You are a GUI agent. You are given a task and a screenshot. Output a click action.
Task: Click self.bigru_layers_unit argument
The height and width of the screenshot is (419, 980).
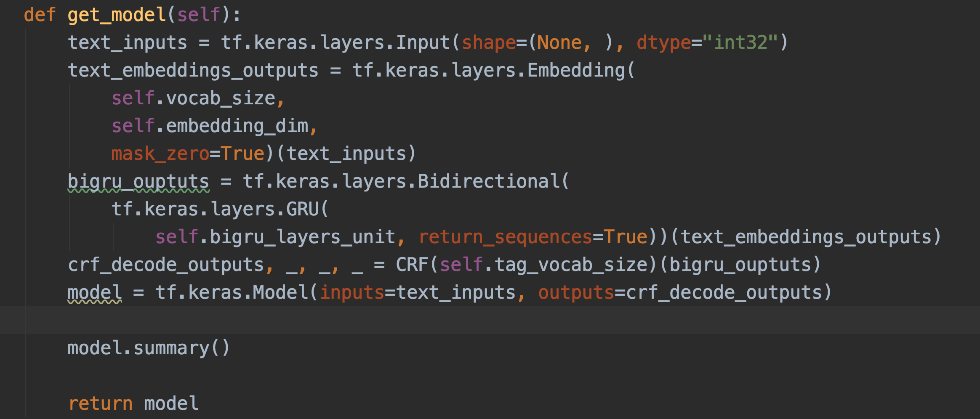275,237
